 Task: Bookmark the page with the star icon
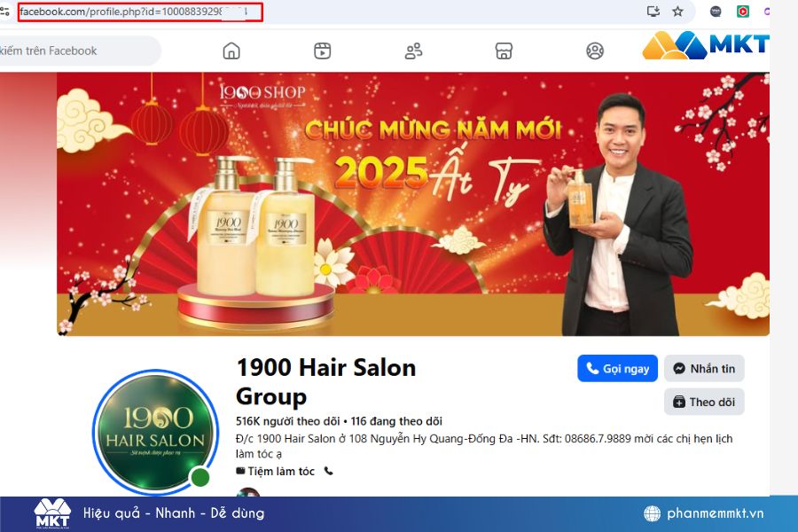click(677, 10)
